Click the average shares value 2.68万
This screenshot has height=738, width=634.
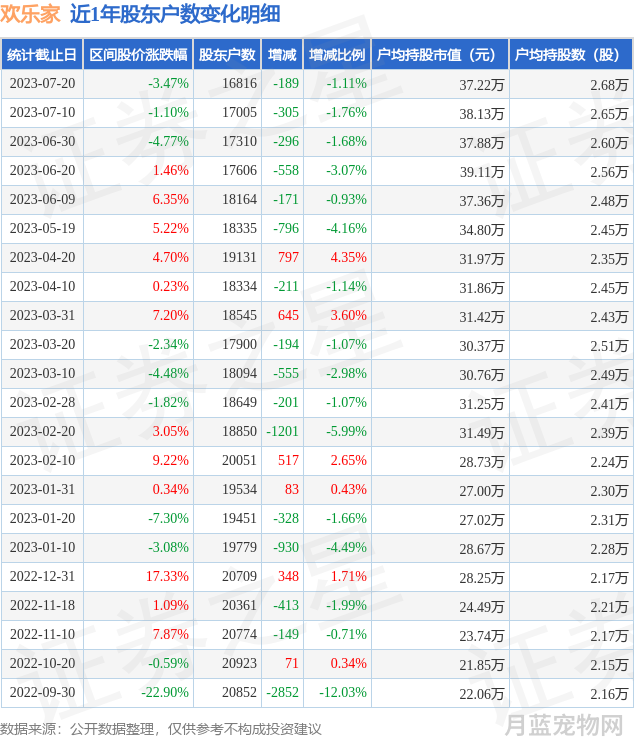click(609, 85)
